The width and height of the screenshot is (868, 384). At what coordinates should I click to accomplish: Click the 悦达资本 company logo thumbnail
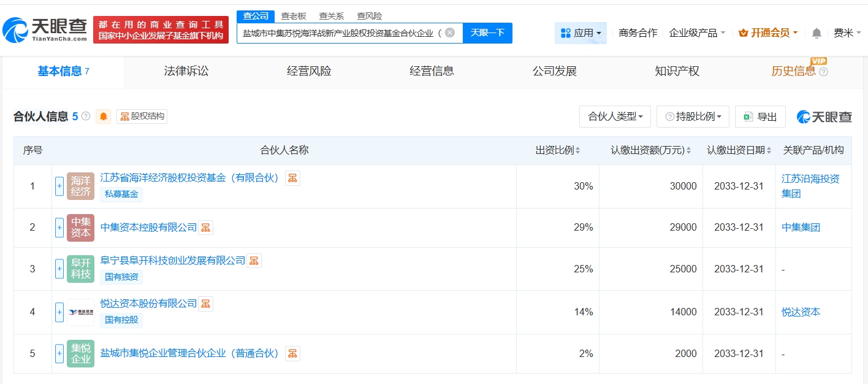tap(80, 312)
